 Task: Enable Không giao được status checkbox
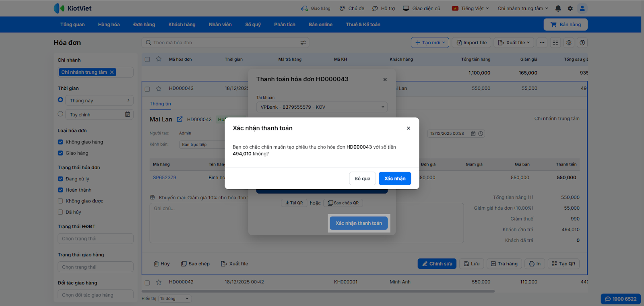point(60,201)
